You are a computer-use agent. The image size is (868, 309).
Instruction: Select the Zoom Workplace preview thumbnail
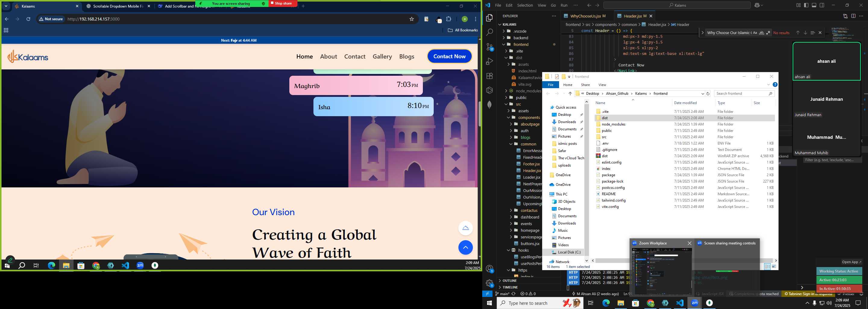pos(662,271)
